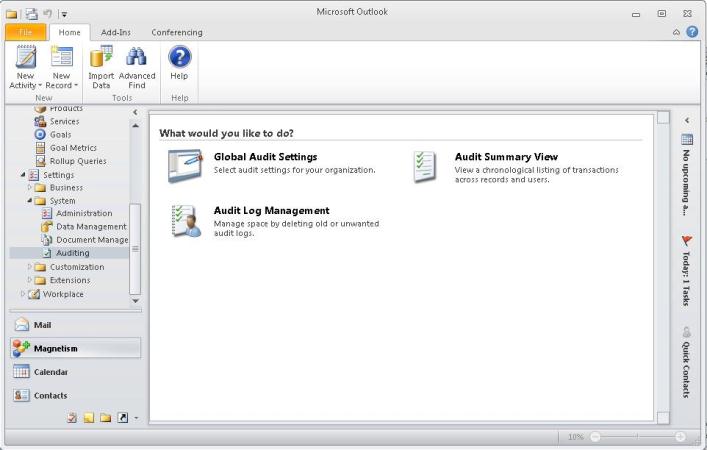Click the New Record ribbon icon
Image resolution: width=707 pixels, height=450 pixels.
click(x=62, y=60)
